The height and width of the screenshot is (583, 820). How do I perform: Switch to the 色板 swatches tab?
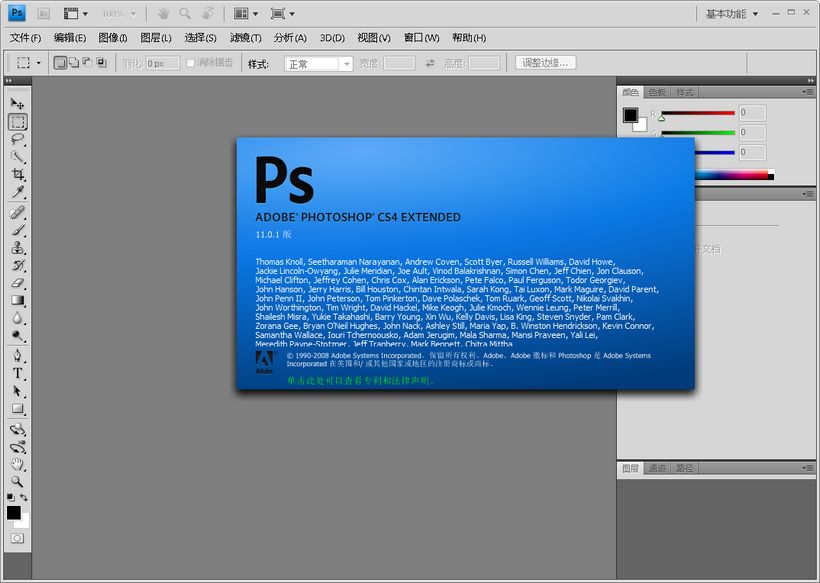[x=657, y=93]
